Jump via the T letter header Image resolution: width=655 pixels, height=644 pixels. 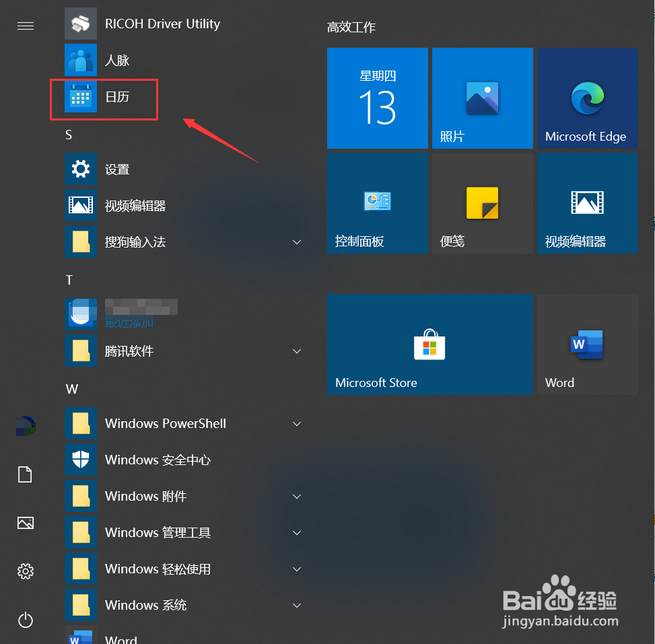click(69, 280)
